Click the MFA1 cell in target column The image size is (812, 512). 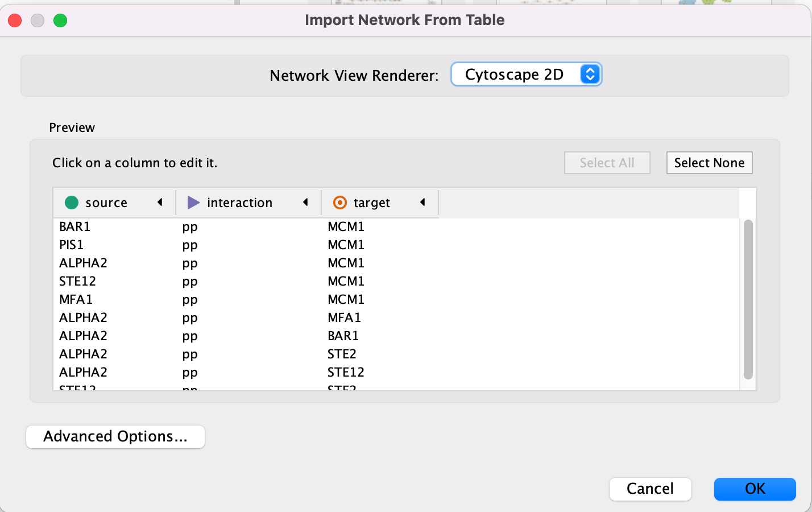click(344, 317)
